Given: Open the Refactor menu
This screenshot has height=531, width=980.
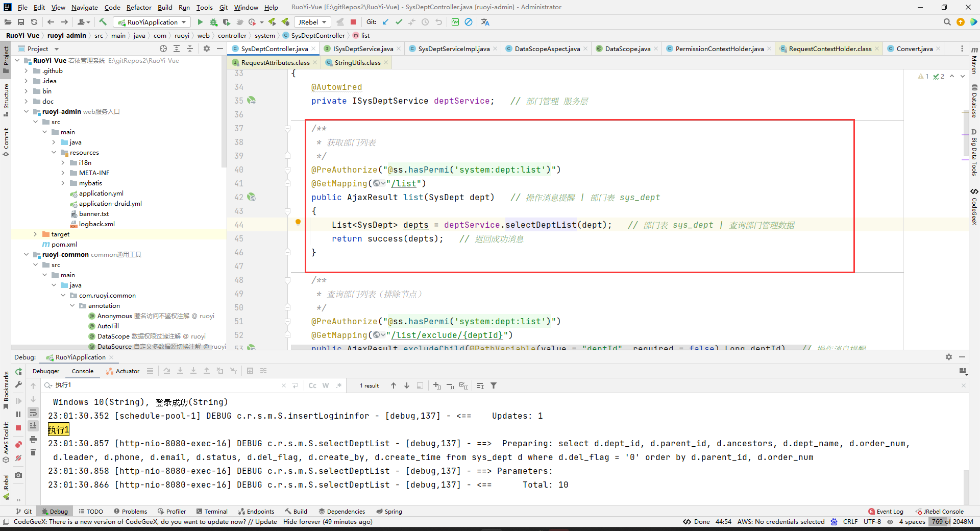Looking at the screenshot, I should point(139,7).
